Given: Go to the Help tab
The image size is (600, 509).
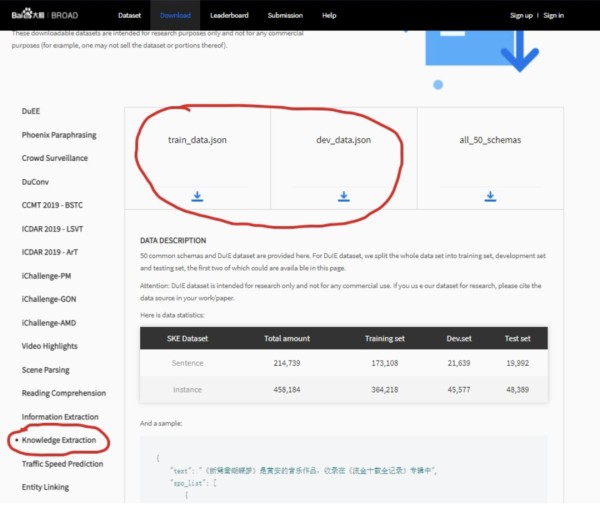Looking at the screenshot, I should 329,16.
